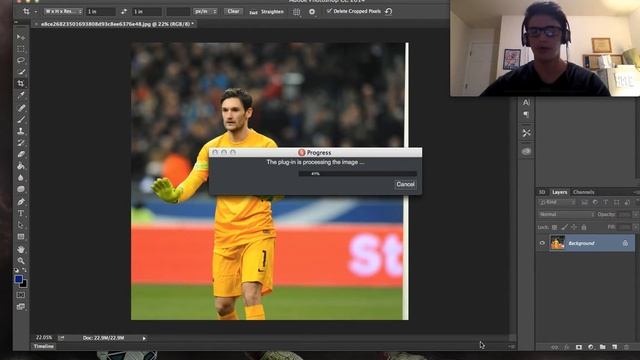Filter layers by adjustment layers
Viewport: 640px width, 360px height.
pyautogui.click(x=595, y=202)
